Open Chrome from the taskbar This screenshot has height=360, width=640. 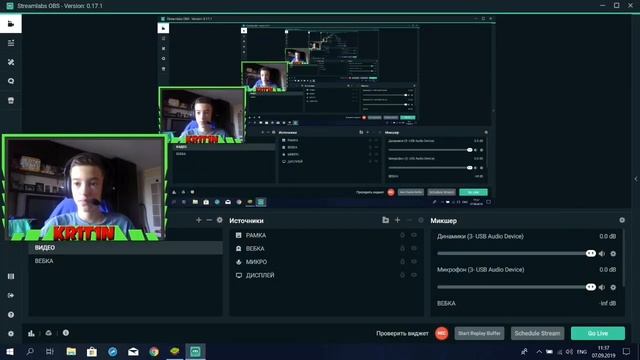(154, 351)
